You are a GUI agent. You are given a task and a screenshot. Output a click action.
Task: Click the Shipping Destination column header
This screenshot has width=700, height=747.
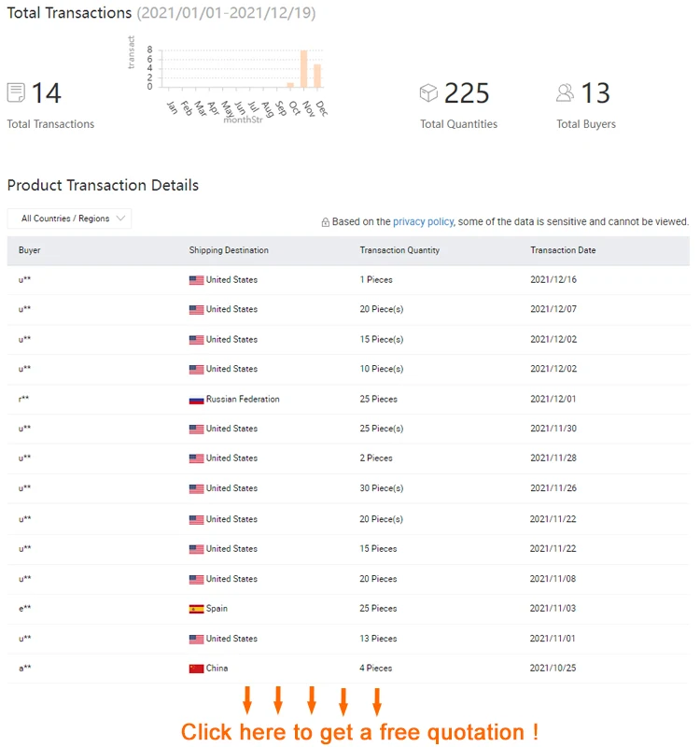pyautogui.click(x=229, y=250)
